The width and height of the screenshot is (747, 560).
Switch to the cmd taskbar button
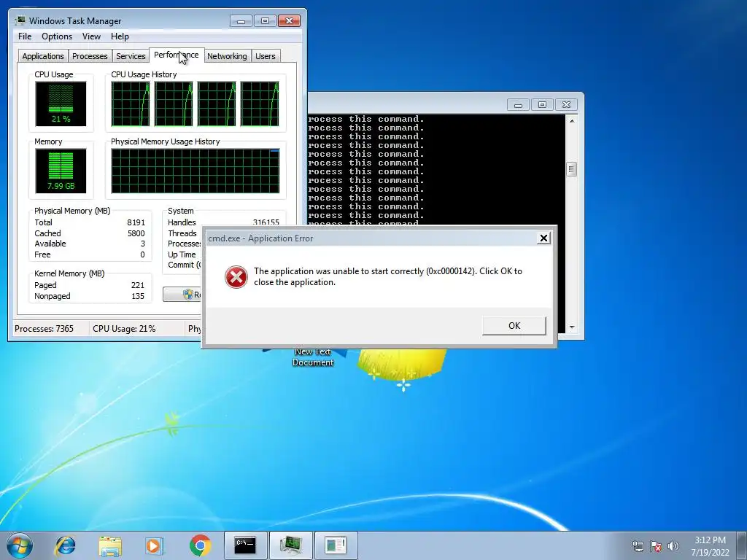245,545
